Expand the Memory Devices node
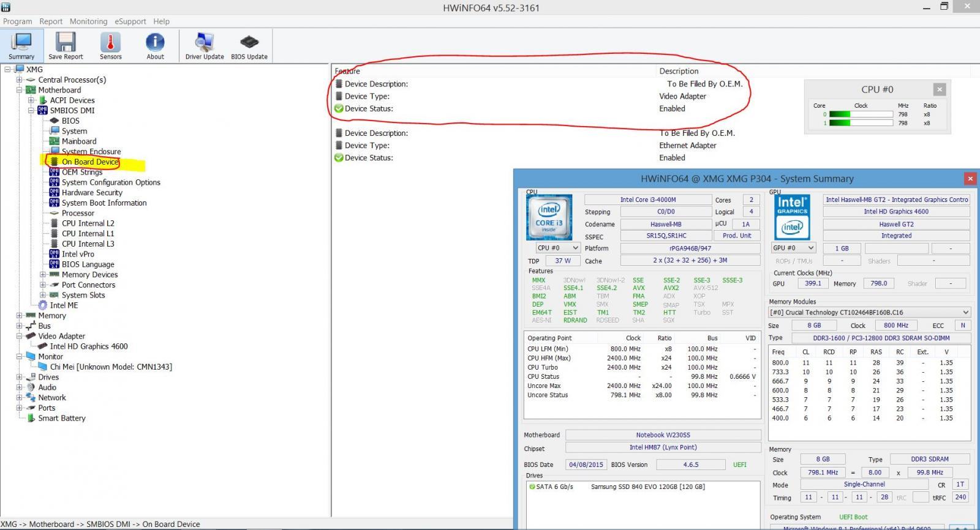The image size is (980, 530). click(42, 275)
